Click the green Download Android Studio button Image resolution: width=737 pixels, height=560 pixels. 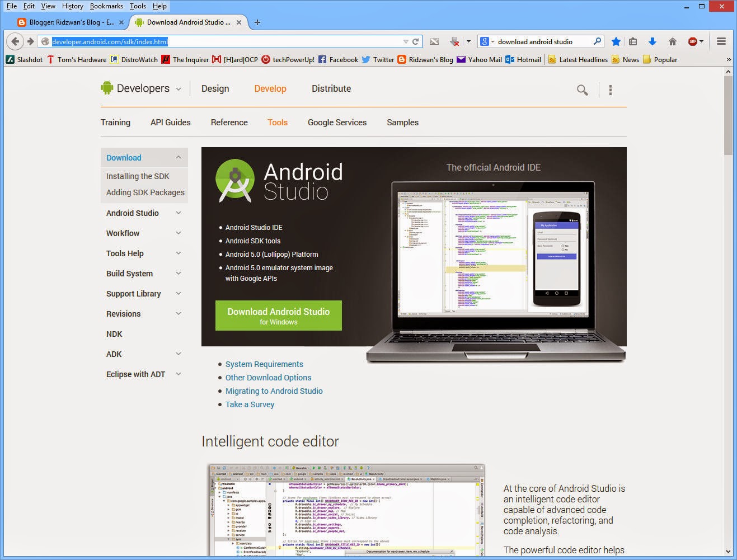pyautogui.click(x=279, y=316)
